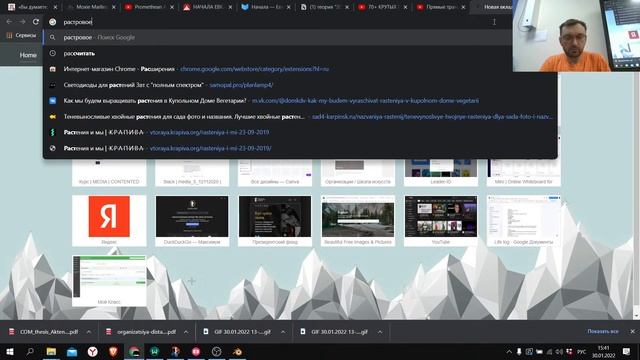The height and width of the screenshot is (360, 640).
Task: Go back with the browser back arrow
Action: 9,22
